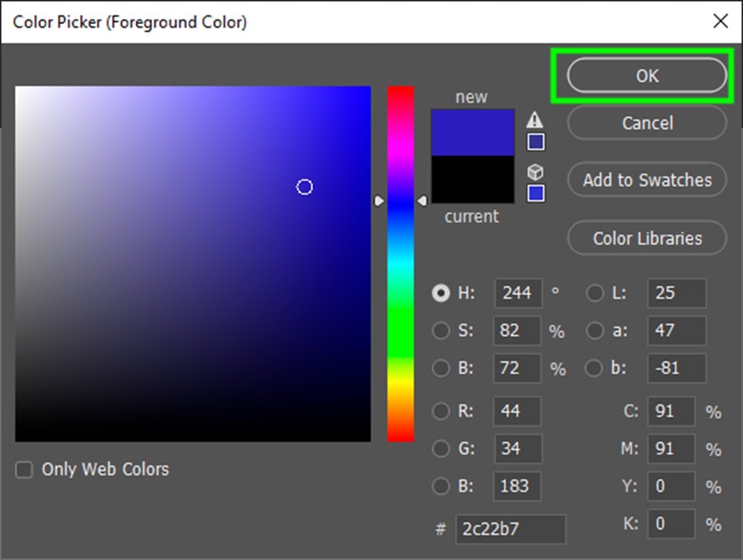
Task: Open the Color Libraries
Action: click(646, 237)
